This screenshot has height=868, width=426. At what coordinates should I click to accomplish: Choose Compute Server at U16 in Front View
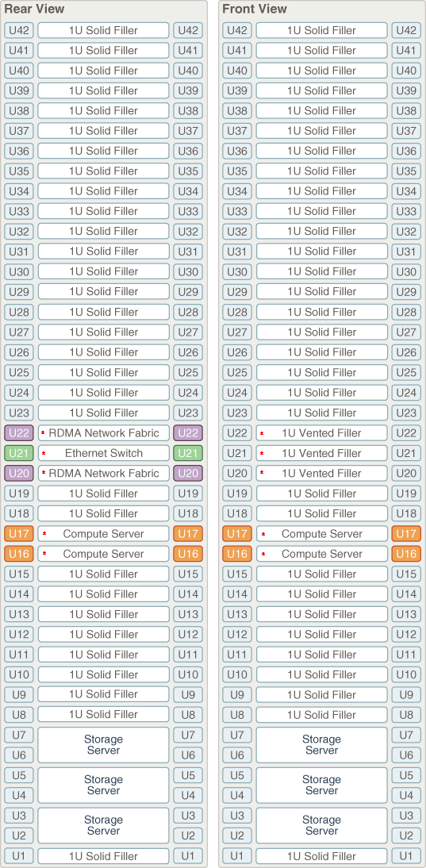[321, 554]
